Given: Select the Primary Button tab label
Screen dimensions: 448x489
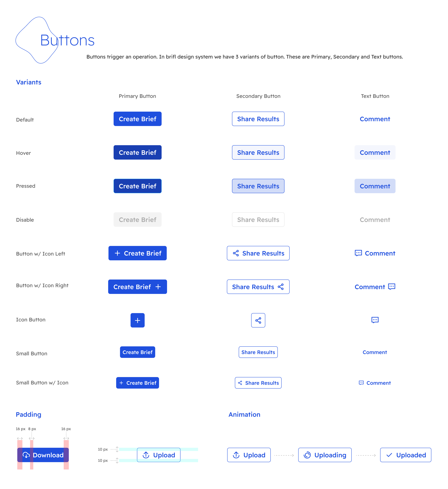Looking at the screenshot, I should (x=137, y=96).
